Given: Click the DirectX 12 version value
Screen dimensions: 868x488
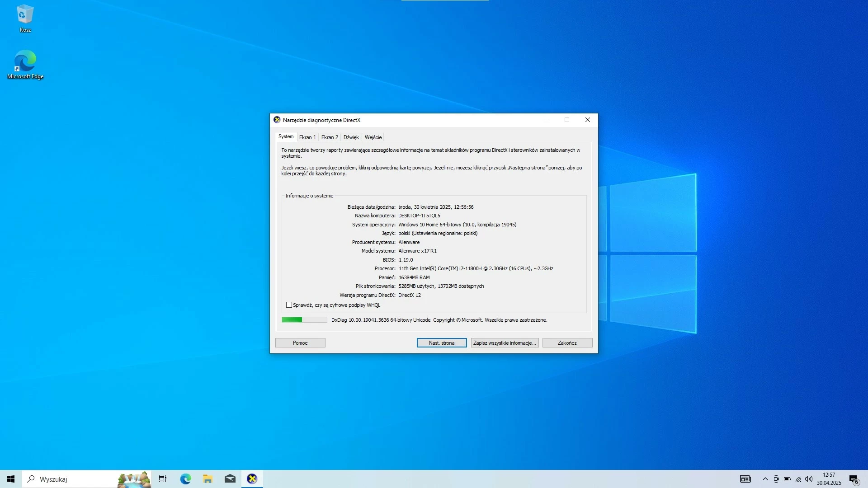Looking at the screenshot, I should 410,295.
